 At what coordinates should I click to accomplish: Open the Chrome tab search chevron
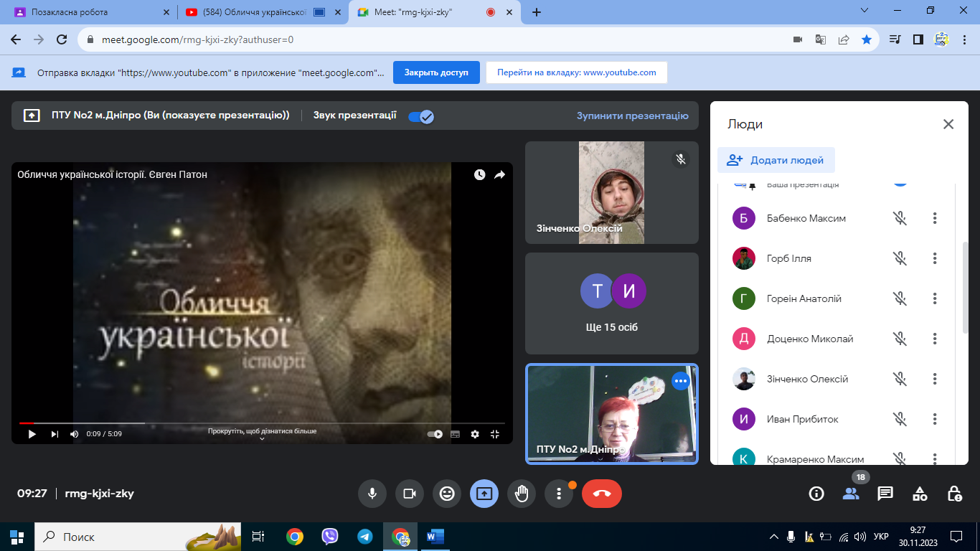pos(864,11)
